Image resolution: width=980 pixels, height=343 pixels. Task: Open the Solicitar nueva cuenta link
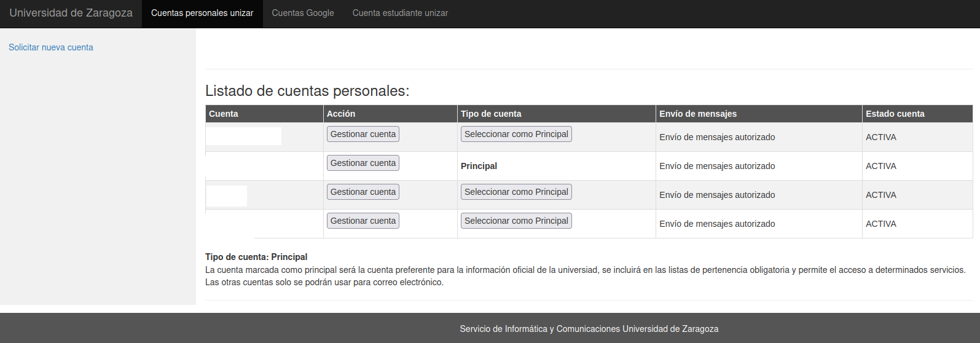tap(51, 47)
